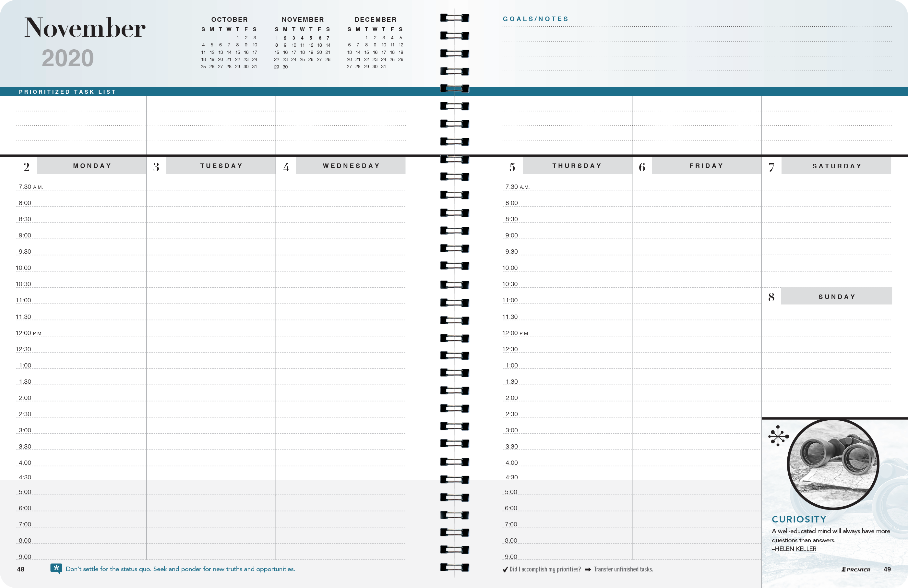Open the binoculars Curiosity thumbnail image
The width and height of the screenshot is (908, 588).
[834, 465]
